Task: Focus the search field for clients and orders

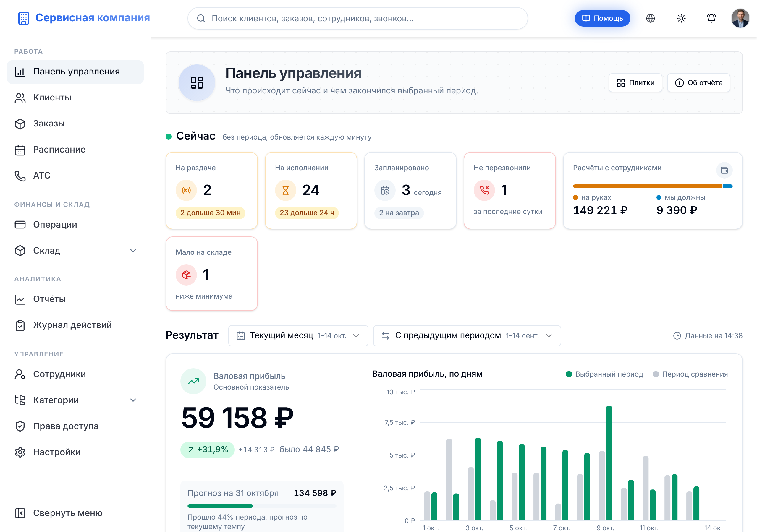Action: click(x=358, y=18)
